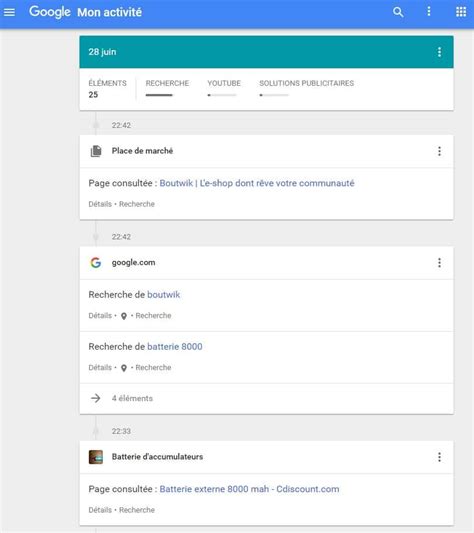The width and height of the screenshot is (474, 533).
Task: Open the hamburger main menu
Action: (9, 12)
